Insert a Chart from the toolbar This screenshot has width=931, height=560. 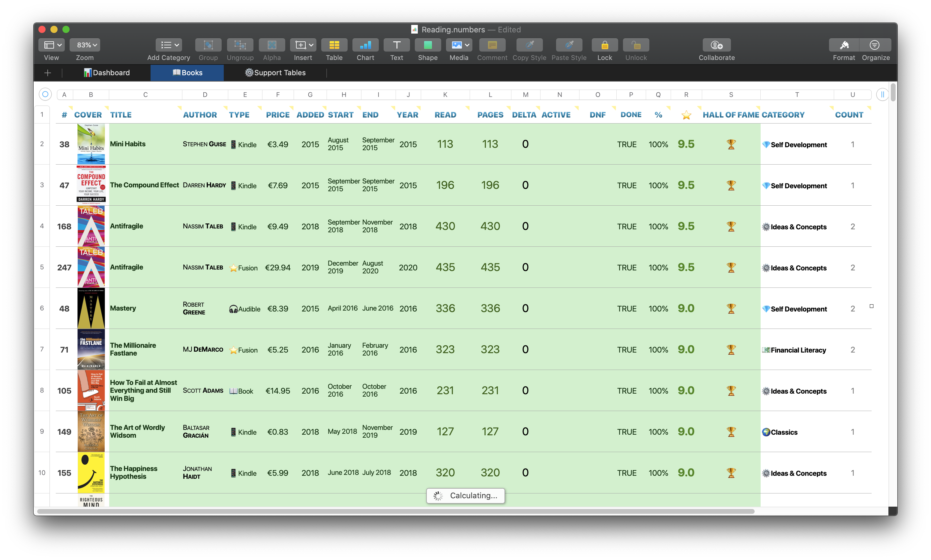pos(365,45)
